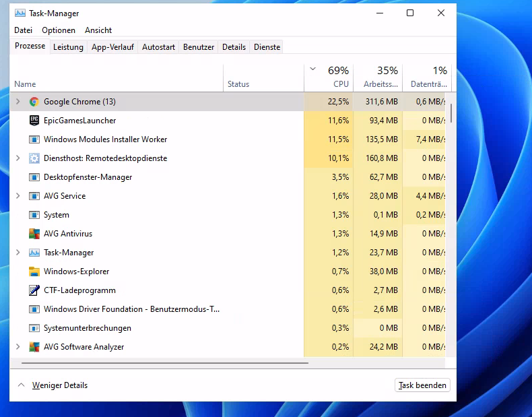Switch to the Autostart tab
Image resolution: width=532 pixels, height=417 pixels.
click(x=158, y=47)
